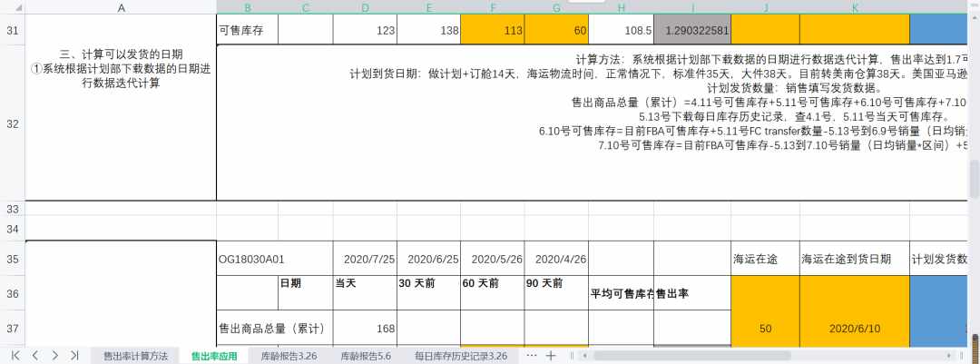The width and height of the screenshot is (980, 364).
Task: Add a new sheet with the plus icon
Action: pyautogui.click(x=551, y=355)
